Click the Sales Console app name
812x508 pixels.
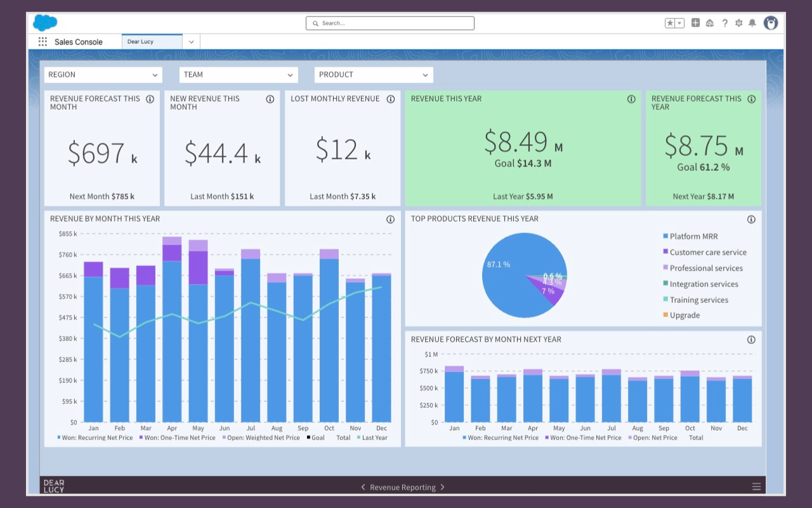pos(79,42)
